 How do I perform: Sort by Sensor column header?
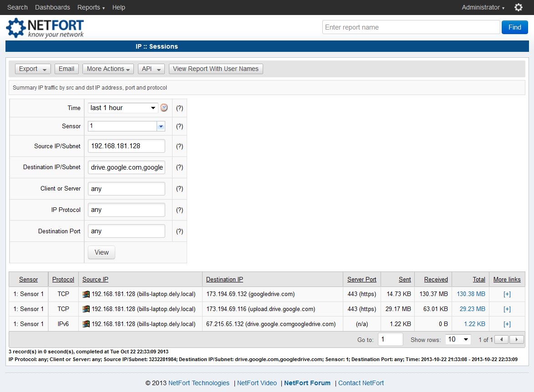tap(28, 279)
